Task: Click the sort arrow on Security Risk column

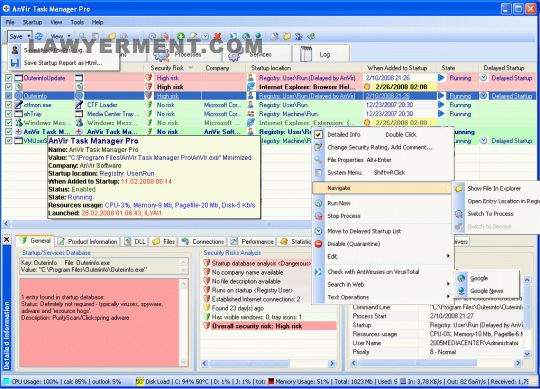Action: 190,68
